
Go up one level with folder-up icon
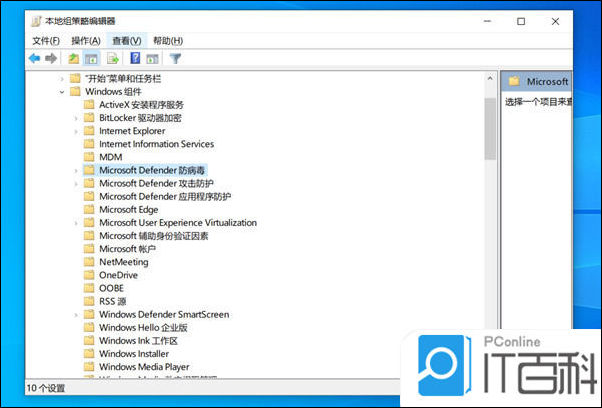tap(73, 58)
